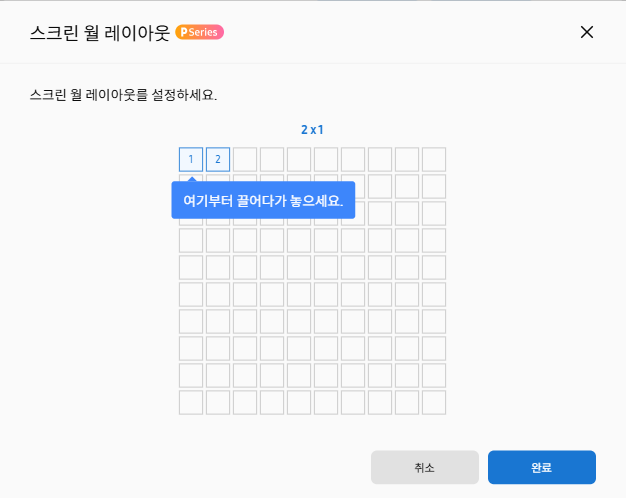Select the last cell in the first row
This screenshot has height=498, width=626.
434,159
